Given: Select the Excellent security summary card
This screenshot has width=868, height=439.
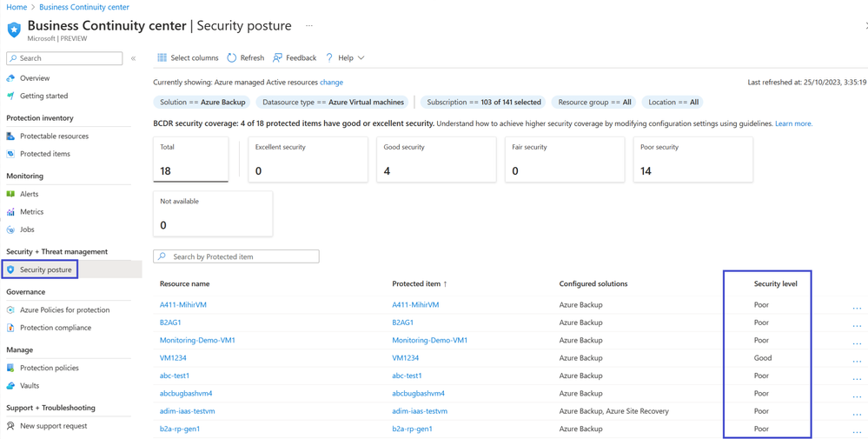Looking at the screenshot, I should [x=308, y=159].
